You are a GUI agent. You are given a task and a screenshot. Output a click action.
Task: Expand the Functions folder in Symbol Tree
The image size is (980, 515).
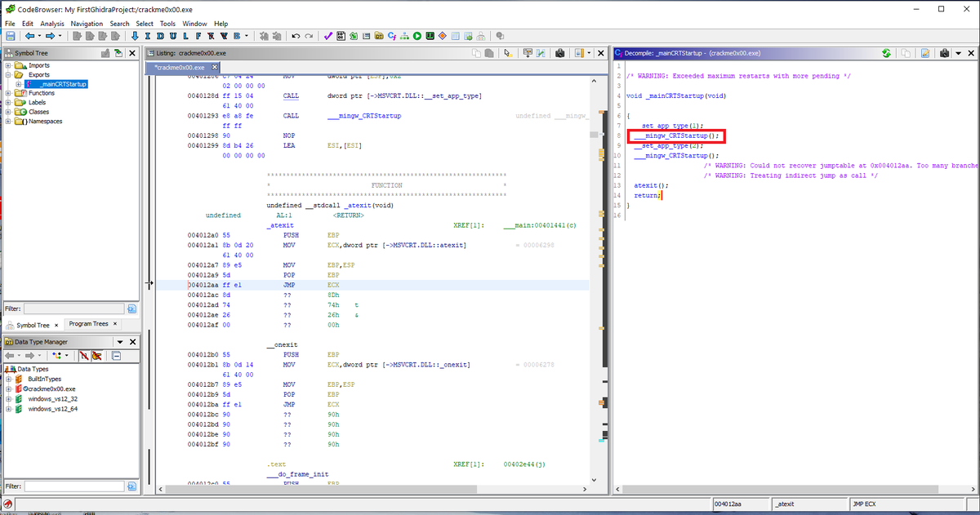8,93
